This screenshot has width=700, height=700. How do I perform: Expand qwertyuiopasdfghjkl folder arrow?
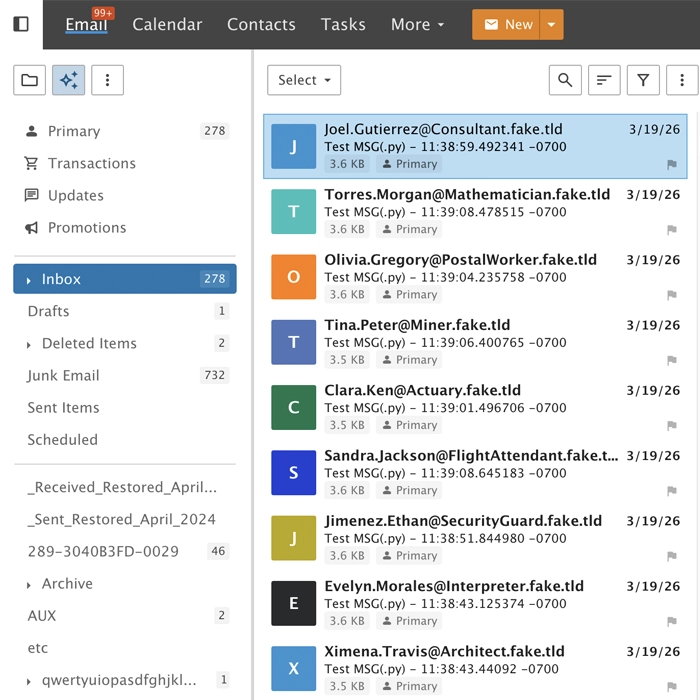[x=29, y=681]
